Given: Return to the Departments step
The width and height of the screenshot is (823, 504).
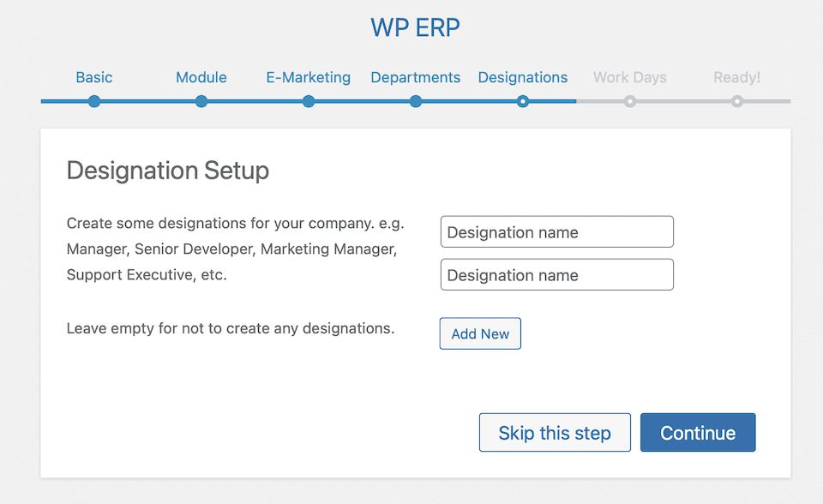Looking at the screenshot, I should click(x=415, y=77).
